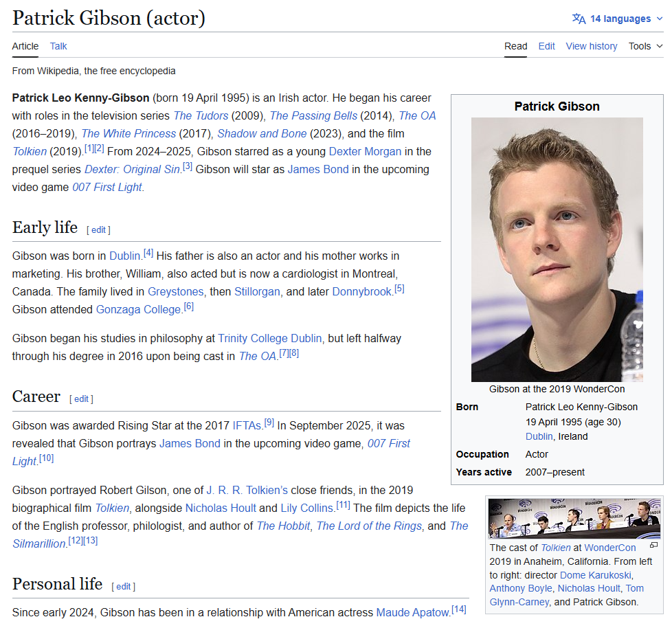Click the enlarge icon beside the caption
Image resolution: width=672 pixels, height=628 pixels.
653,546
